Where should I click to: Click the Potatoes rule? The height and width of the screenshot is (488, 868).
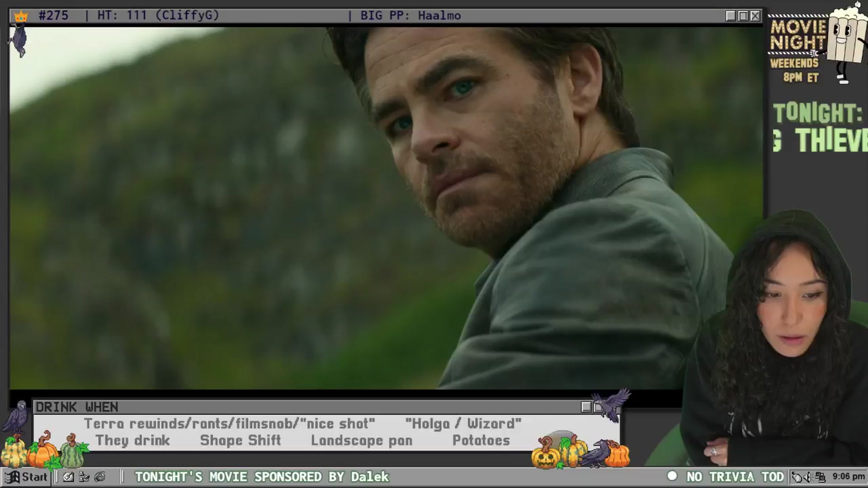coord(481,441)
